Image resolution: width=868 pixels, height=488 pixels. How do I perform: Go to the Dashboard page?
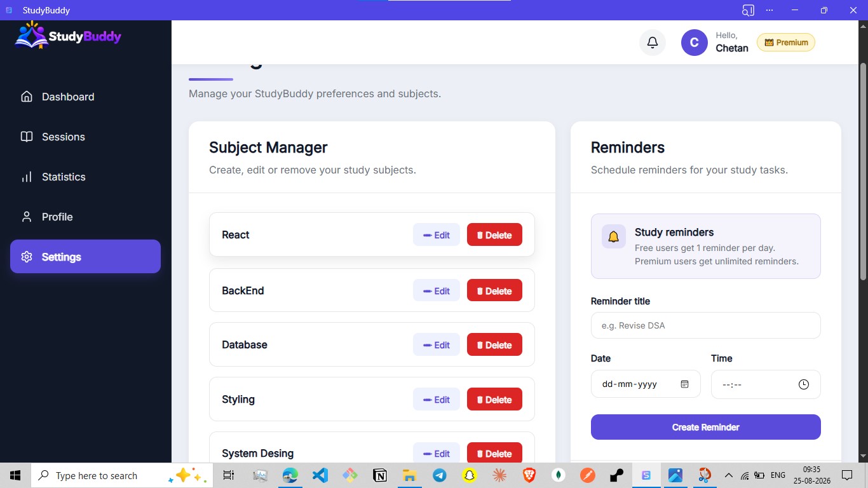[x=85, y=97]
